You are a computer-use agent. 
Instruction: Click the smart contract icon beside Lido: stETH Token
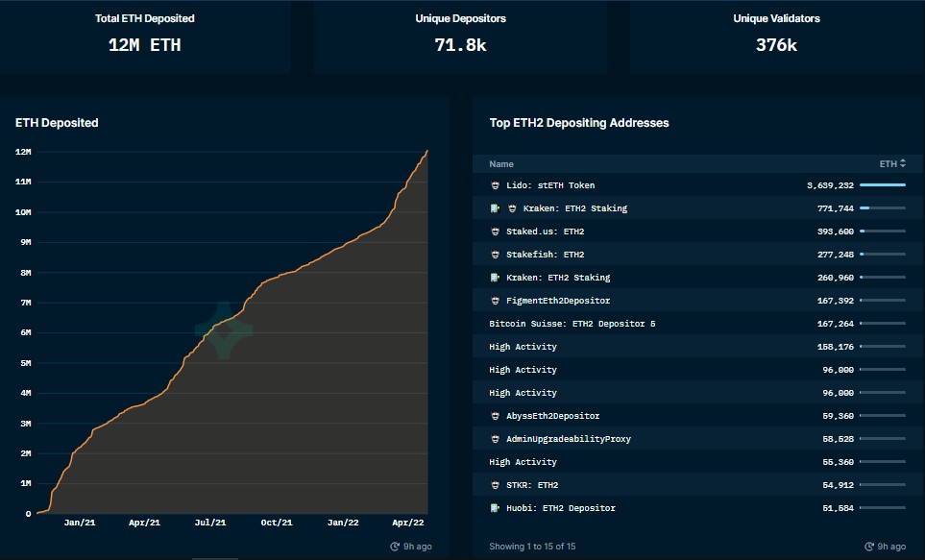pyautogui.click(x=495, y=185)
